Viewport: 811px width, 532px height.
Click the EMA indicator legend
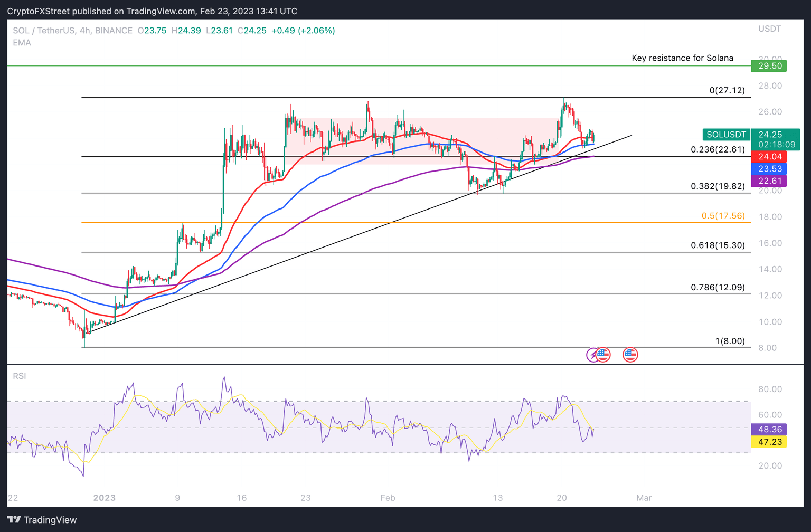(22, 43)
